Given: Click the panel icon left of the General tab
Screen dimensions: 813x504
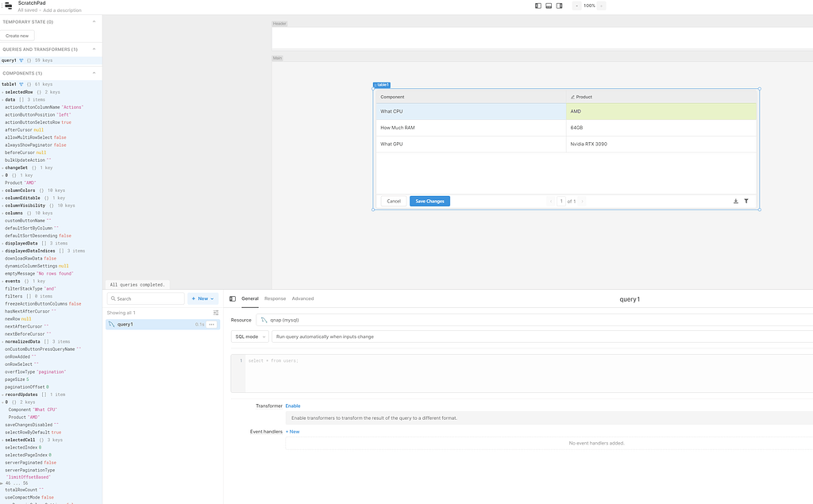Looking at the screenshot, I should (231, 299).
